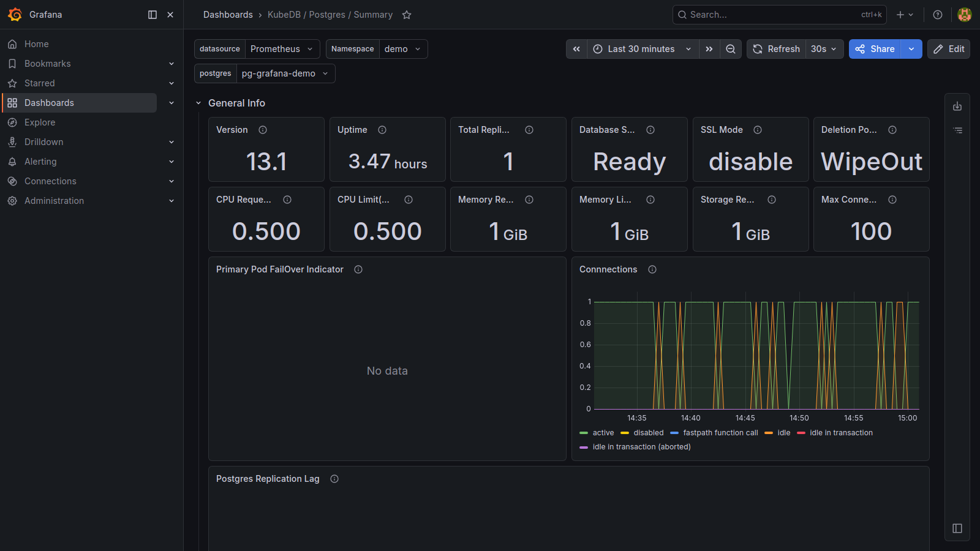Open Explore in sidebar
The height and width of the screenshot is (551, 980).
[x=40, y=122]
